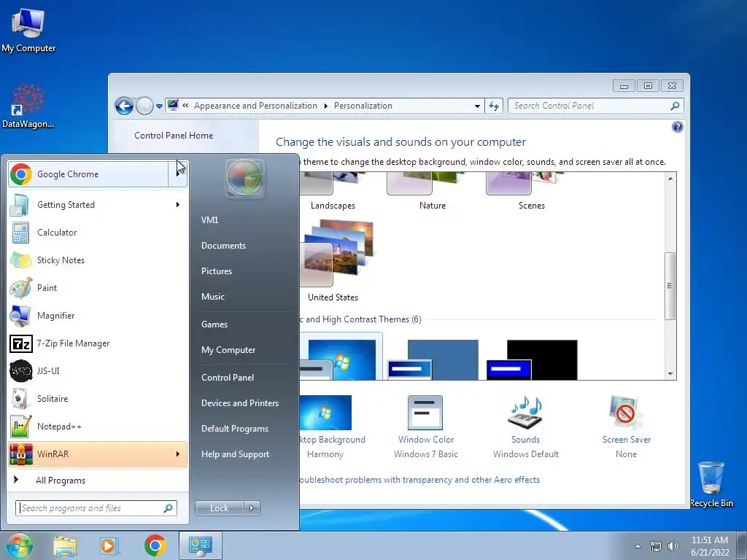Select the Landscapes theme

(333, 192)
